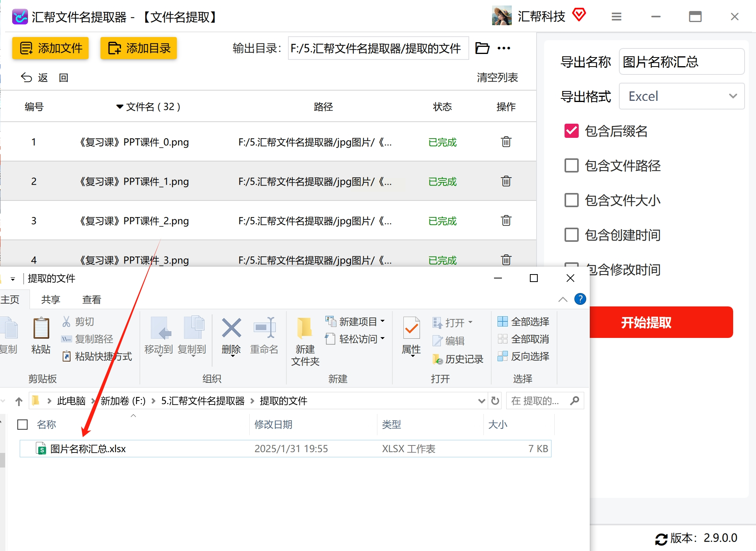This screenshot has height=551, width=756.
Task: Refresh the Explorer address bar
Action: coord(495,401)
